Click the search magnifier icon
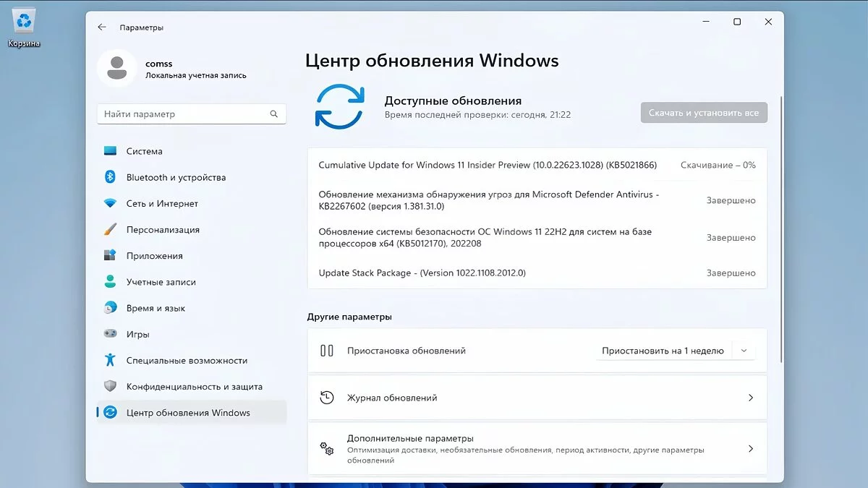This screenshot has height=488, width=868. pos(274,114)
